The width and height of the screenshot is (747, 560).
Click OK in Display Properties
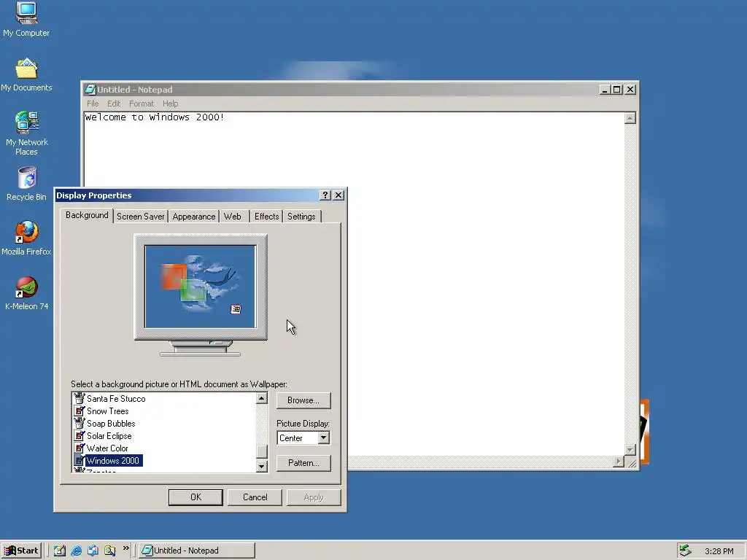(196, 497)
